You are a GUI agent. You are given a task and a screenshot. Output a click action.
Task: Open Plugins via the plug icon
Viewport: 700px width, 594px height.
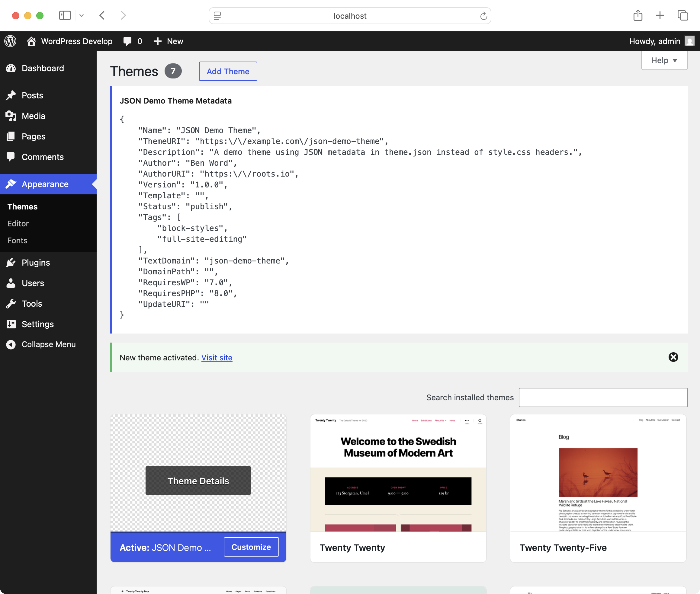pos(11,263)
